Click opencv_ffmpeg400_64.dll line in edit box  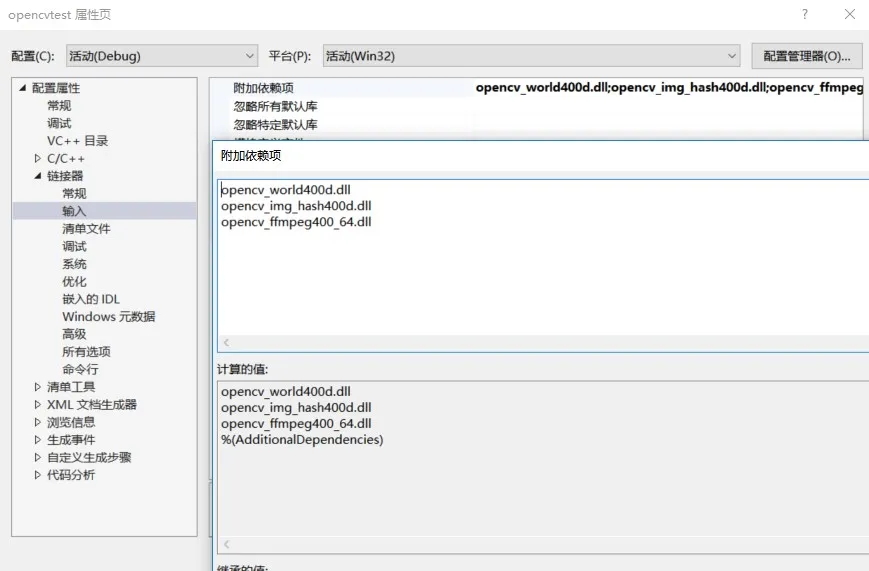pyautogui.click(x=296, y=222)
